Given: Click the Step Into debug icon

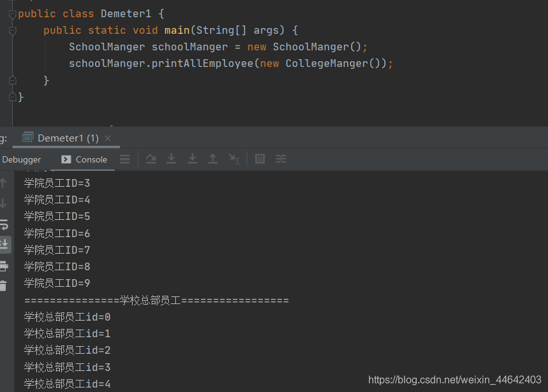Looking at the screenshot, I should [171, 159].
